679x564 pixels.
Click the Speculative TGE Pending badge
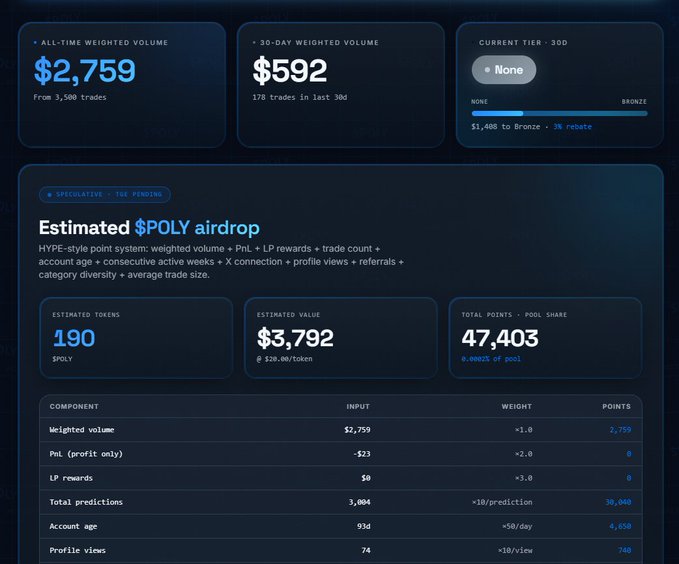coord(105,194)
